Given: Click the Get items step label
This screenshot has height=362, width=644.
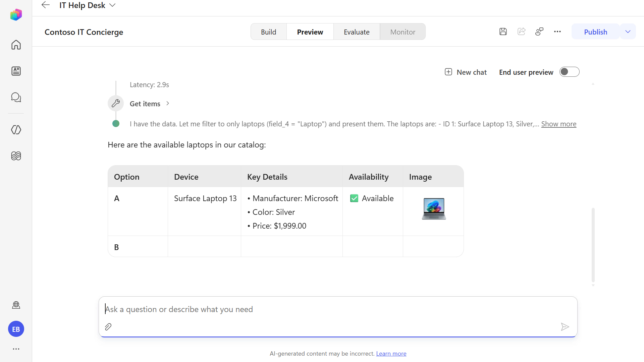Looking at the screenshot, I should [x=145, y=104].
